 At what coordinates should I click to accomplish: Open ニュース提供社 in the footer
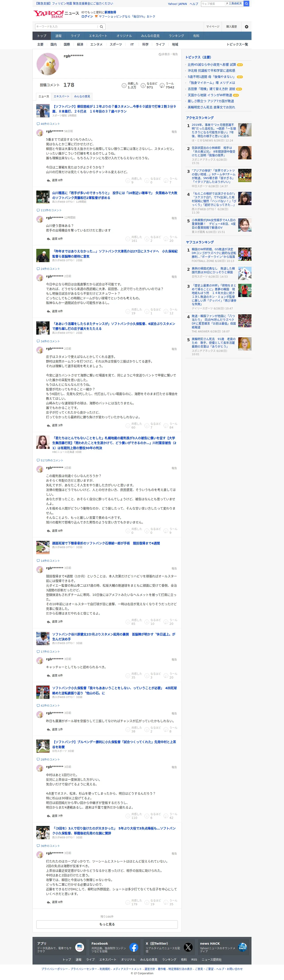tap(211, 959)
